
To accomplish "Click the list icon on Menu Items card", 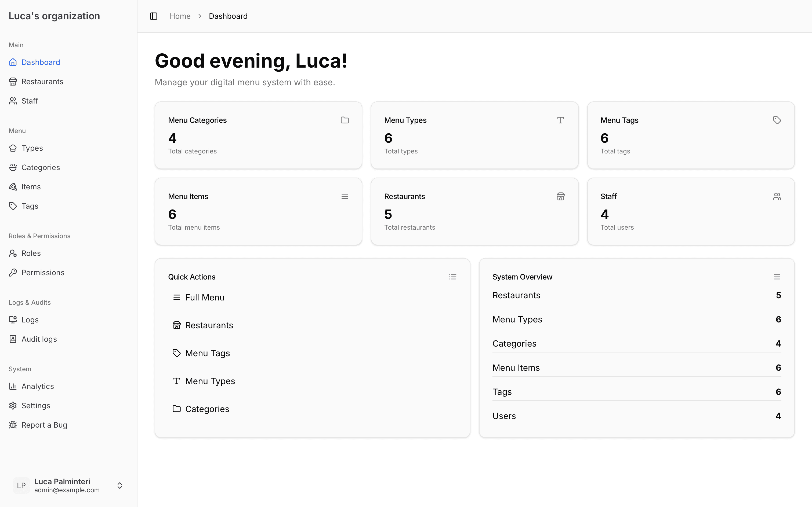I will pyautogui.click(x=345, y=196).
